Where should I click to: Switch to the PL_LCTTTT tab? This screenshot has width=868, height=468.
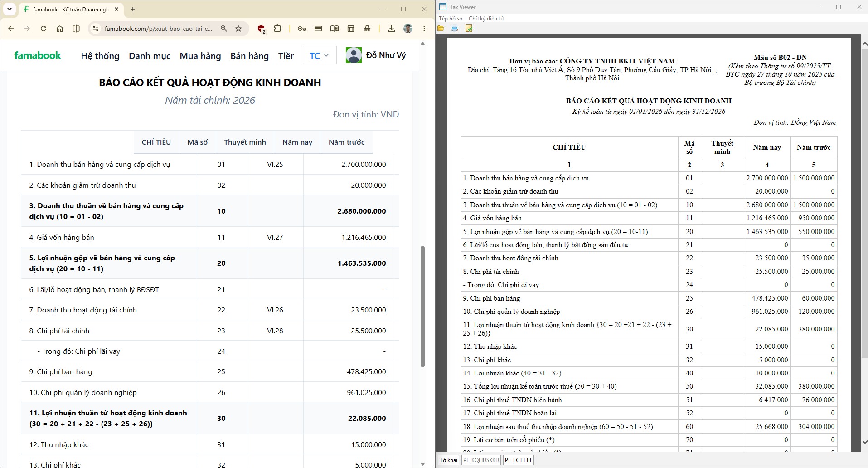[x=518, y=460]
